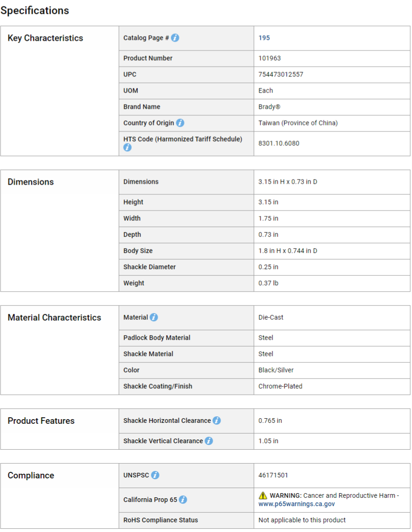412x532 pixels.
Task: Click info icon next to Country of Origin
Action: 180,123
